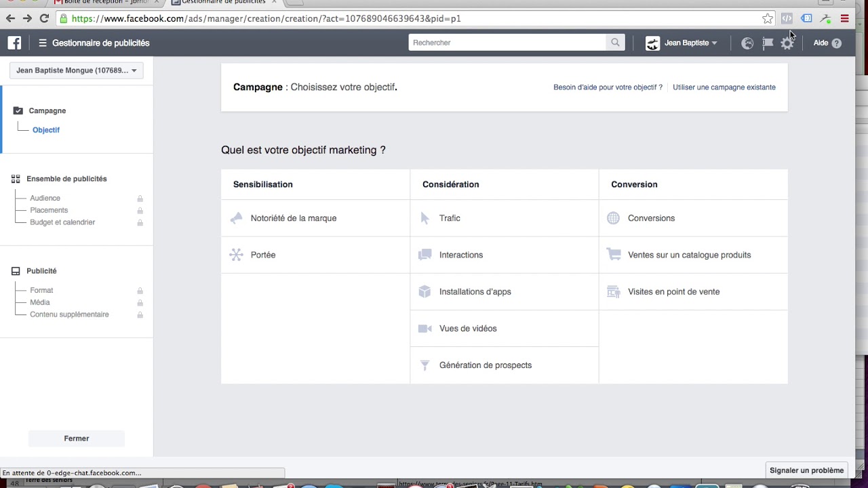This screenshot has width=868, height=488.
Task: Choose Ventes sur un catalogue produits
Action: click(693, 255)
